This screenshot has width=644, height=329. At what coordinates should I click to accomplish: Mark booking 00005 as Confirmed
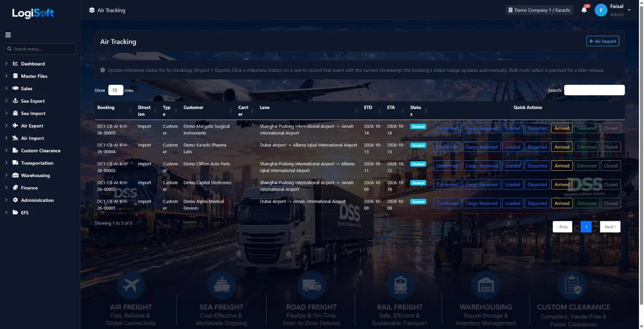[447, 128]
